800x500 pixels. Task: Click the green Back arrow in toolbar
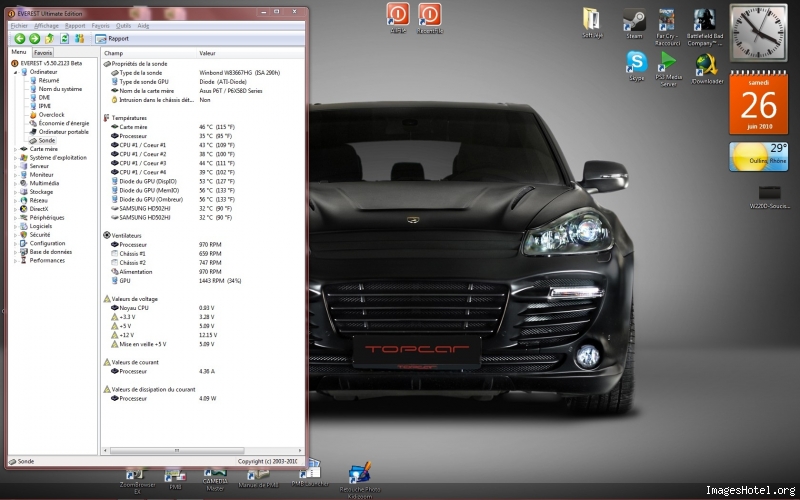(x=20, y=38)
